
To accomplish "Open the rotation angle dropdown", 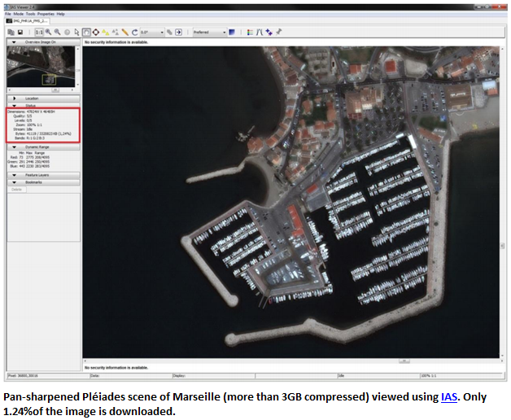I will (x=151, y=32).
